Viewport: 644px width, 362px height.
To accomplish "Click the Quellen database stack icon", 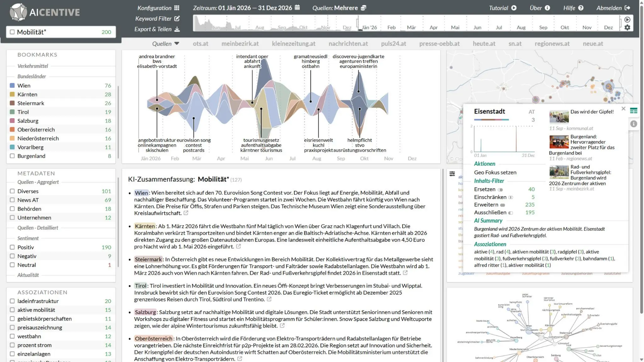I will [x=363, y=8].
